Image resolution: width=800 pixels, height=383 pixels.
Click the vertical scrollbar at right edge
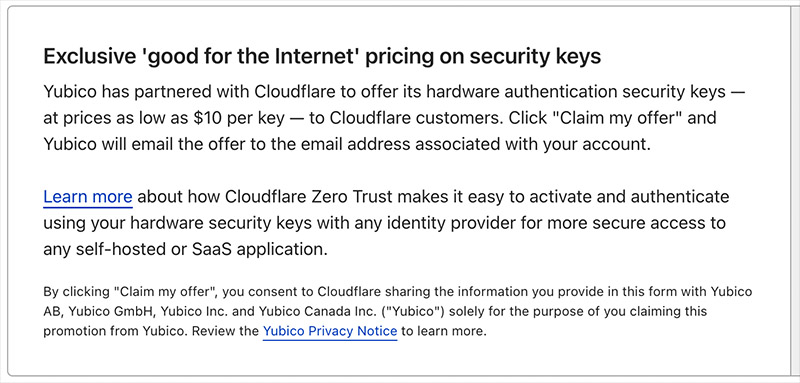coord(794,191)
